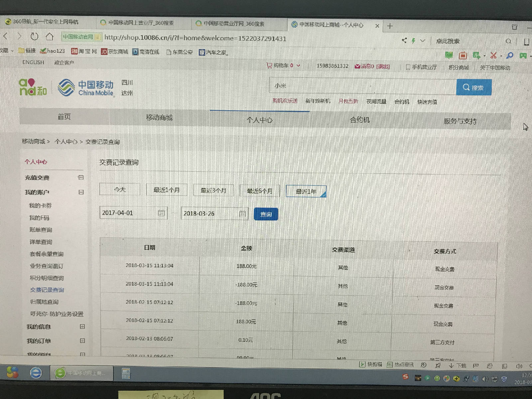Screen dimensions: 532x399
Task: Click the shopping cart icon
Action: (269, 66)
